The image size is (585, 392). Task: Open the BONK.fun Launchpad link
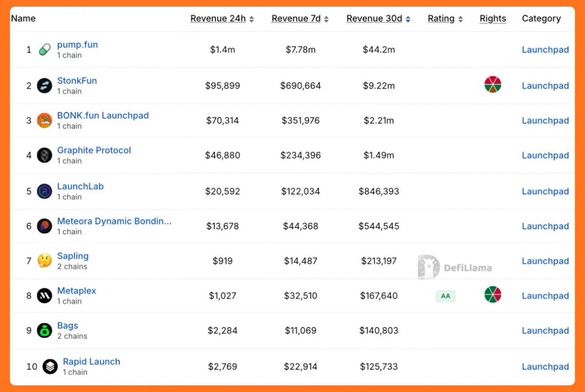(x=103, y=115)
